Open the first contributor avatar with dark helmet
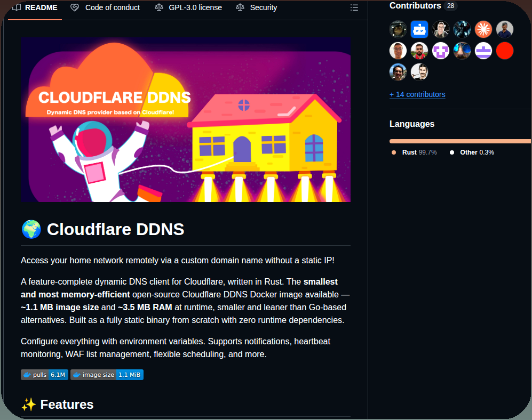The width and height of the screenshot is (532, 420). coord(398,29)
